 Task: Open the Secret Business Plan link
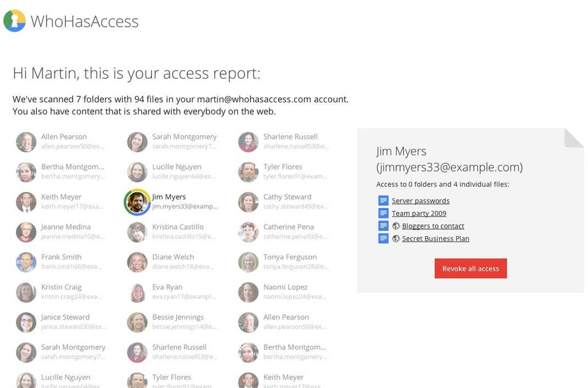pos(435,239)
